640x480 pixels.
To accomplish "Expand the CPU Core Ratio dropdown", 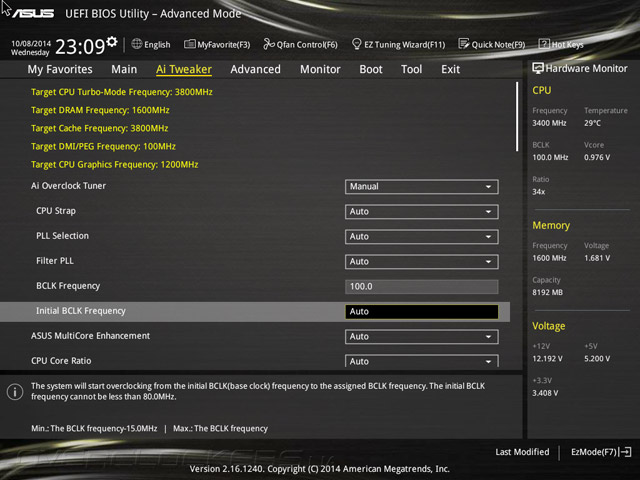I will click(x=422, y=360).
